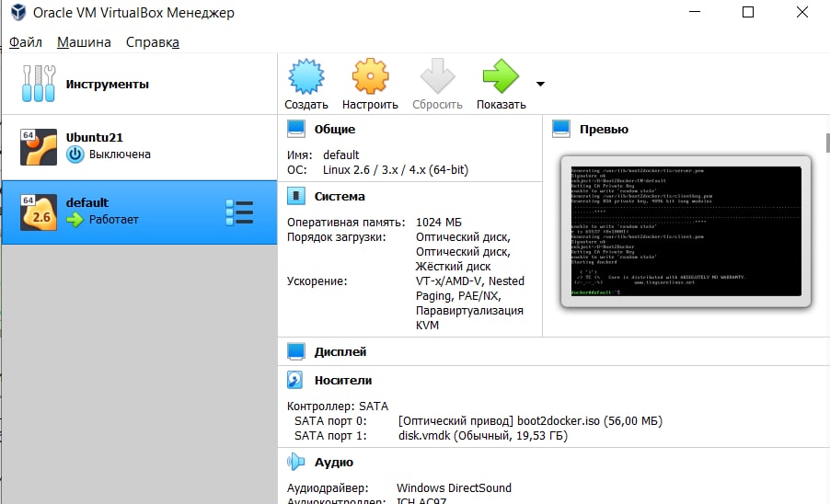Expand the Дисплей section header
Screen dimensions: 830x504
point(340,351)
